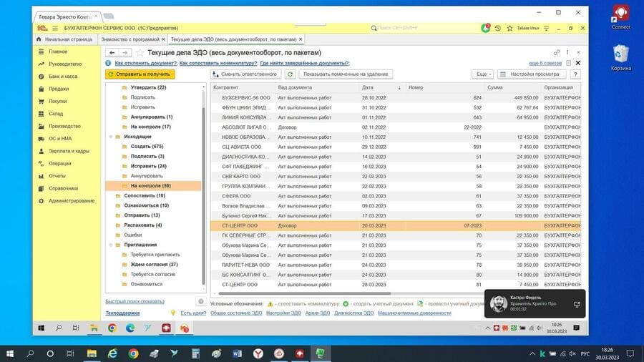Click еще 6 советов link

click(545, 63)
